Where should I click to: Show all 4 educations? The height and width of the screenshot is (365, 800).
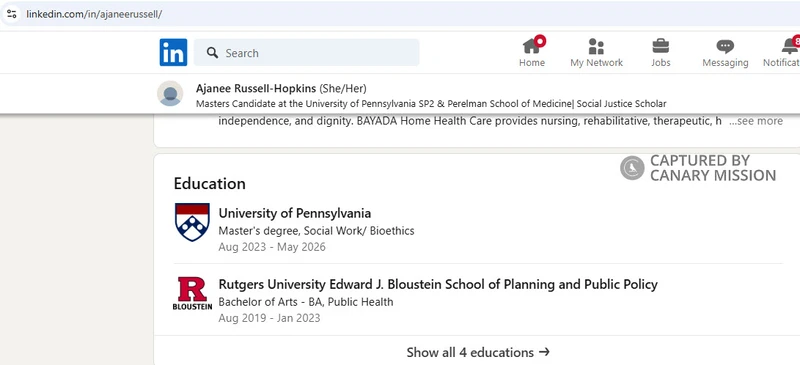click(x=478, y=352)
